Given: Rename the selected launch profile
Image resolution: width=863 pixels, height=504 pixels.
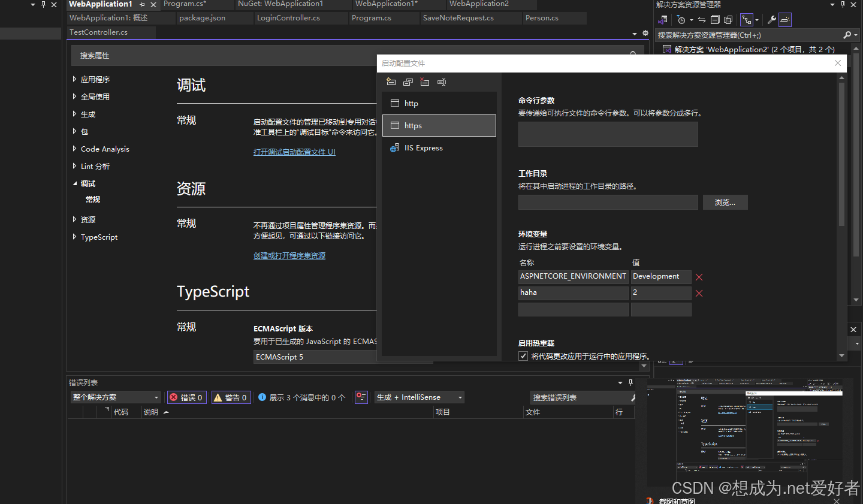Looking at the screenshot, I should pyautogui.click(x=441, y=82).
